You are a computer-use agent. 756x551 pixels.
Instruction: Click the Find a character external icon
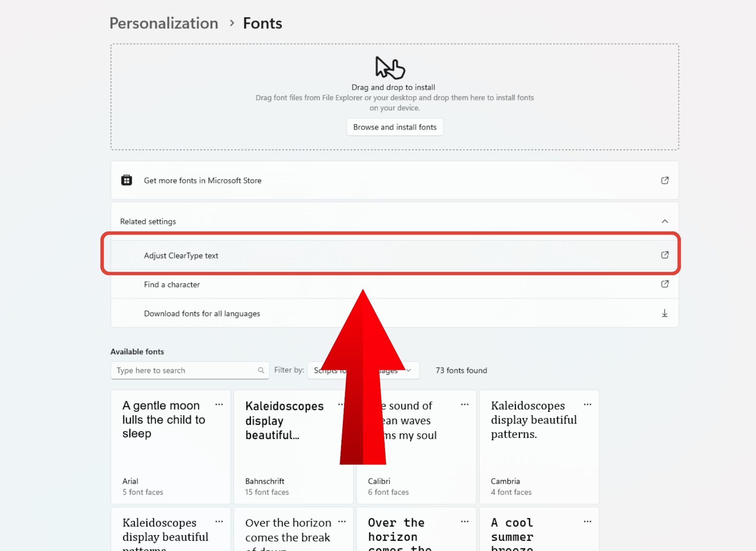(x=665, y=284)
